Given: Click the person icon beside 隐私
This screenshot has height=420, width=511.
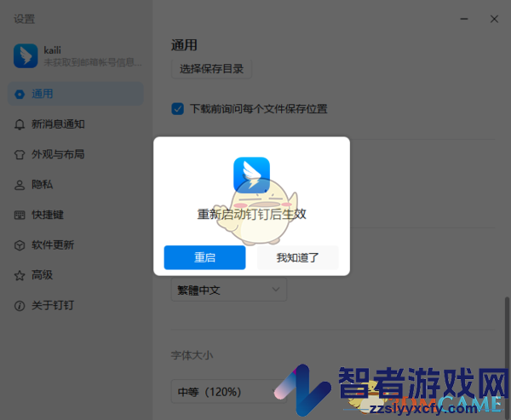Looking at the screenshot, I should (20, 185).
